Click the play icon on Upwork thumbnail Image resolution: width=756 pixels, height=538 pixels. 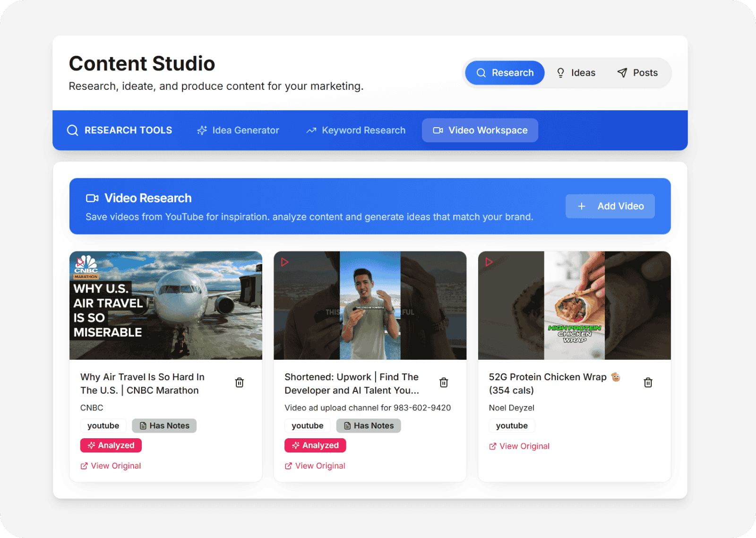[x=284, y=262]
